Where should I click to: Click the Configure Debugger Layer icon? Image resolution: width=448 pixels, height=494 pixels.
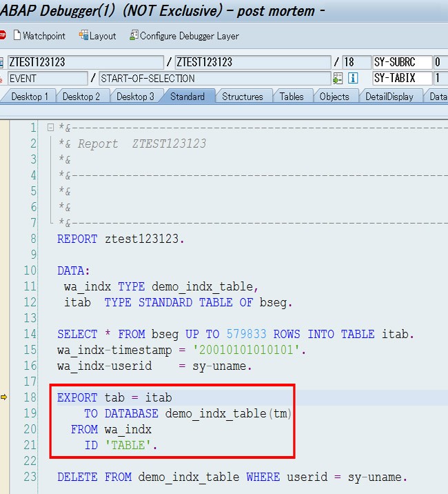(134, 35)
